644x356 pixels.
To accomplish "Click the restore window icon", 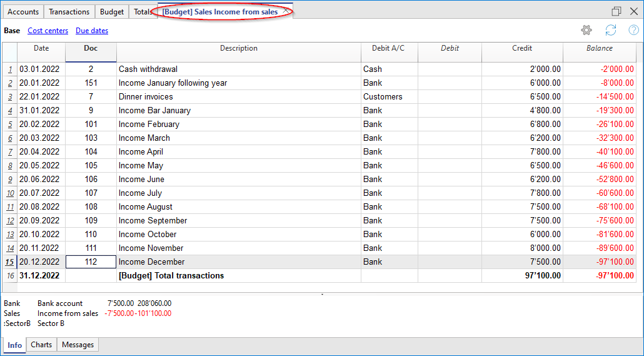I will tap(616, 11).
